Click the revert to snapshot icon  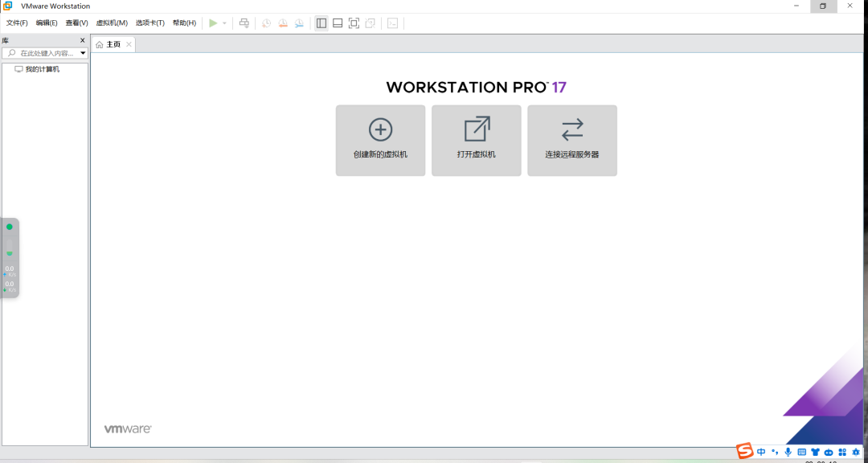pyautogui.click(x=283, y=23)
